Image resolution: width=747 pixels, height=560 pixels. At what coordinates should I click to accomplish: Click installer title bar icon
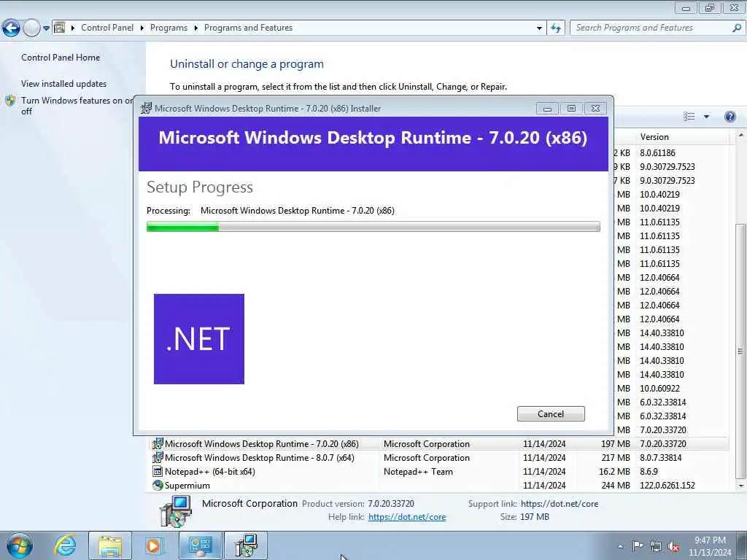pos(146,108)
